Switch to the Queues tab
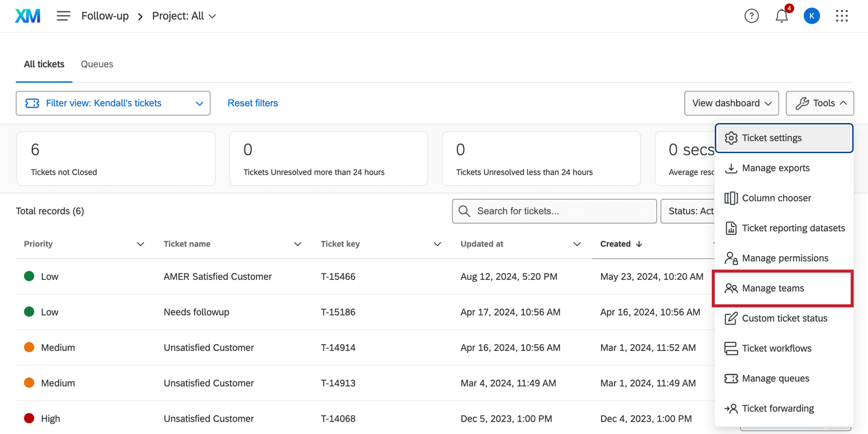The width and height of the screenshot is (868, 434). (x=97, y=64)
